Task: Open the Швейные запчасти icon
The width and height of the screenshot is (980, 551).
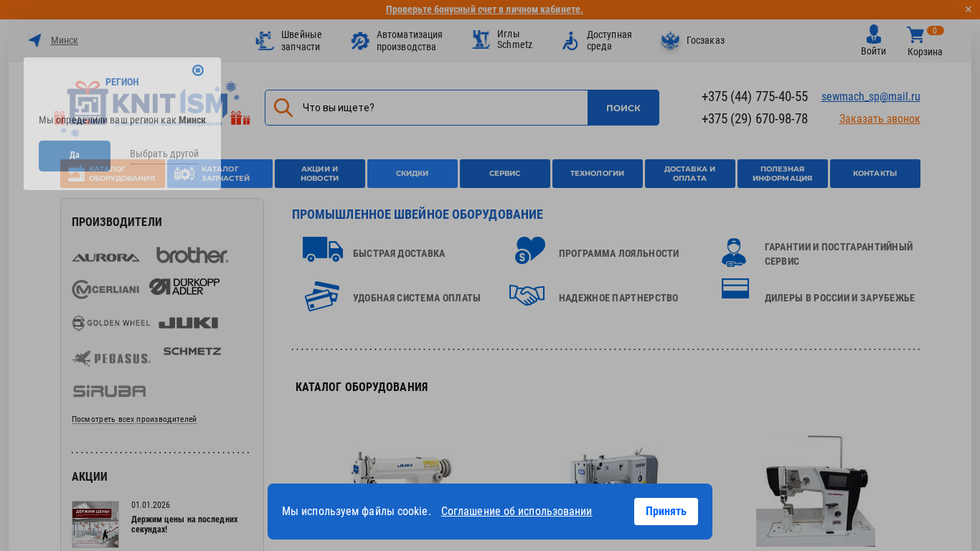Action: pos(265,40)
